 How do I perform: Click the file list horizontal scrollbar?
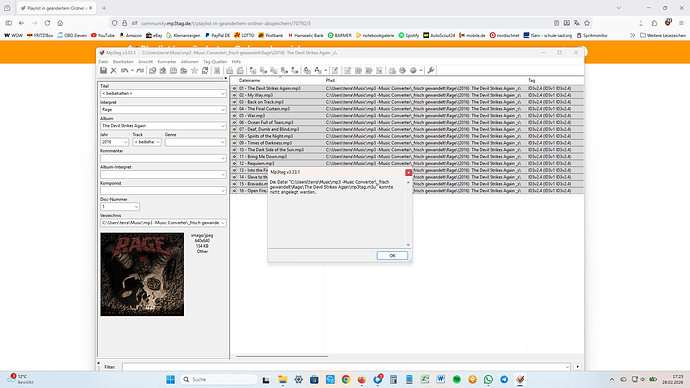[282, 356]
